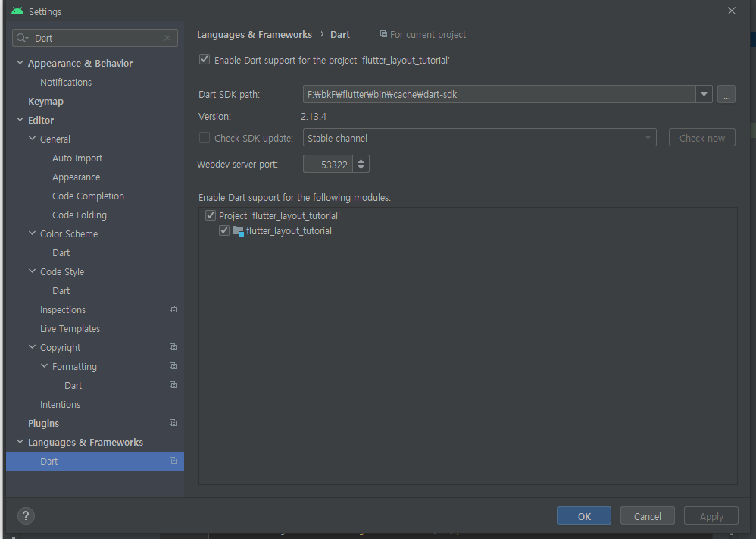Open Inspections settings page
Viewport: 756px width, 539px height.
coord(63,310)
